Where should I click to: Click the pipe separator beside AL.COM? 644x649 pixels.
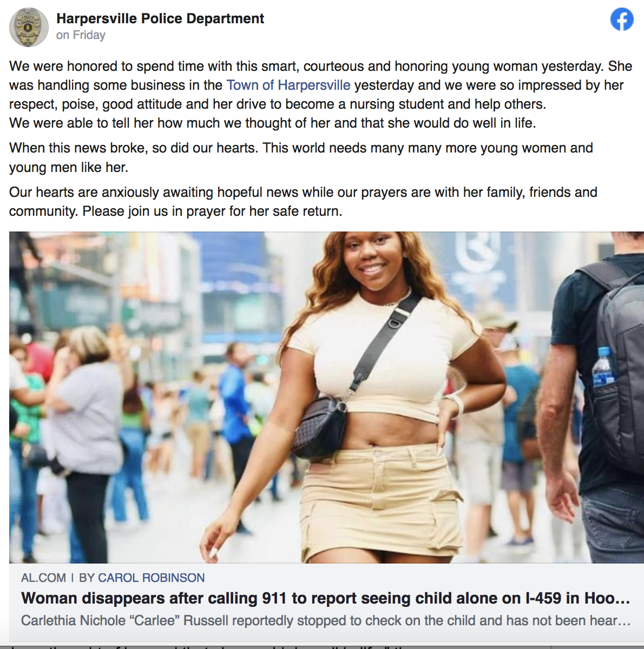point(73,578)
